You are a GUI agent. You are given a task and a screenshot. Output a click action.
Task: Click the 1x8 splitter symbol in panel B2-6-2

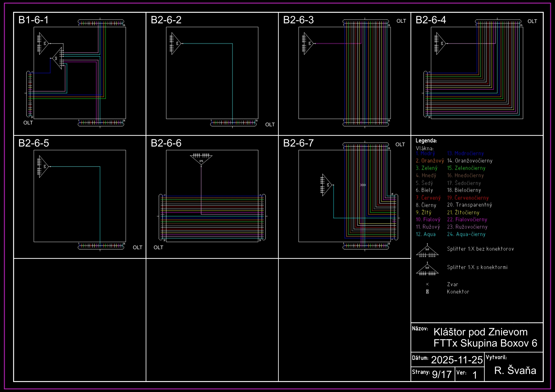(176, 44)
